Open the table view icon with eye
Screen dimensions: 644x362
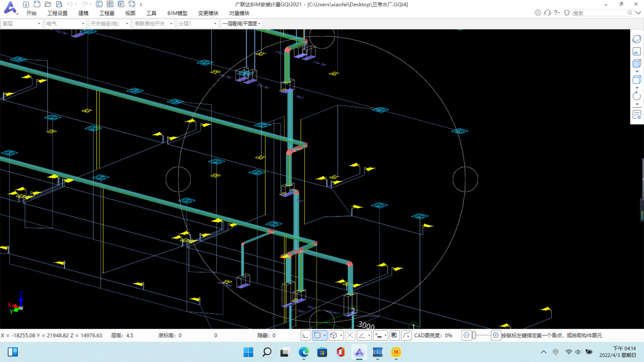[x=110, y=4]
